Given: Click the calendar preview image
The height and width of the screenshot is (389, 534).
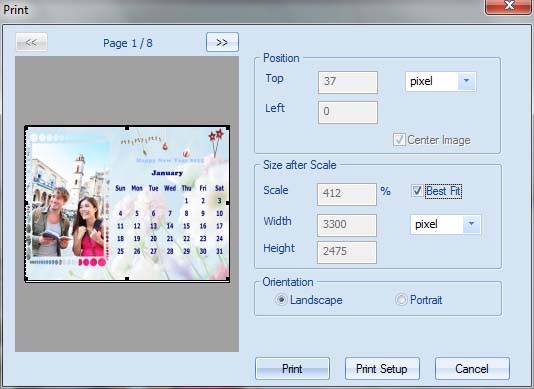Looking at the screenshot, I should [127, 203].
